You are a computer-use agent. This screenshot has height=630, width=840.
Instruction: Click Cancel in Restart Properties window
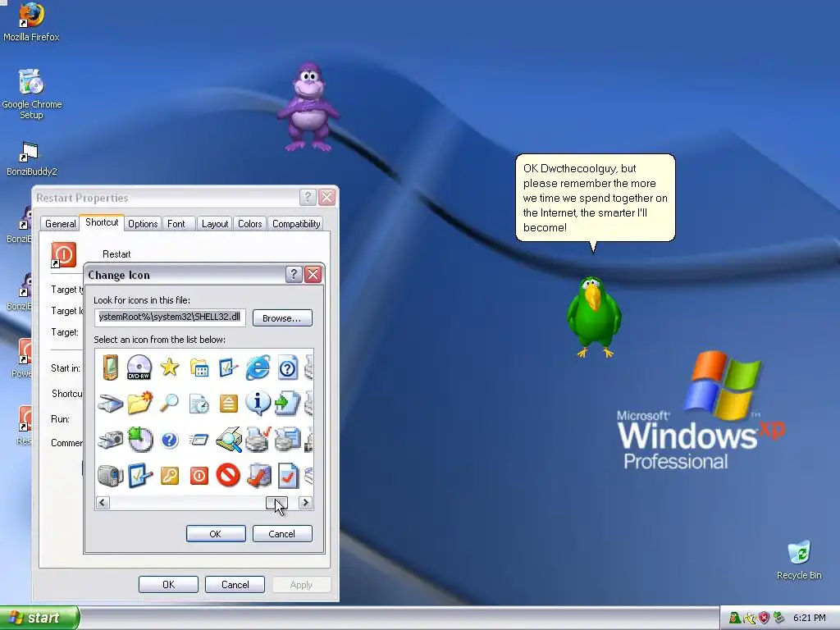pos(235,584)
